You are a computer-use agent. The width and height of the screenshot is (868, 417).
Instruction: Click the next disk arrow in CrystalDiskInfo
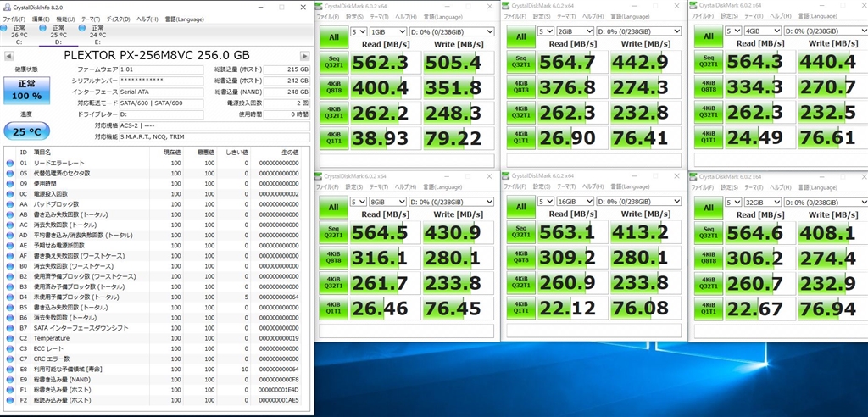coord(304,56)
